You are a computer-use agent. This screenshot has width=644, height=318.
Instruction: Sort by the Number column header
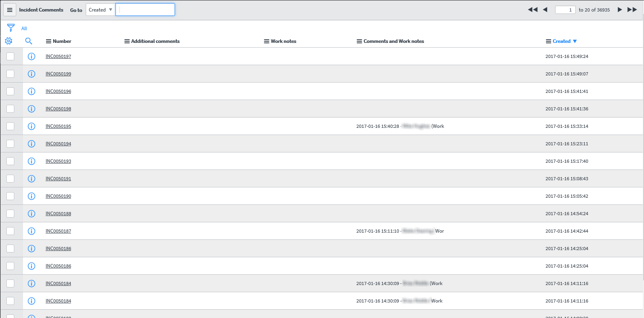pos(62,41)
